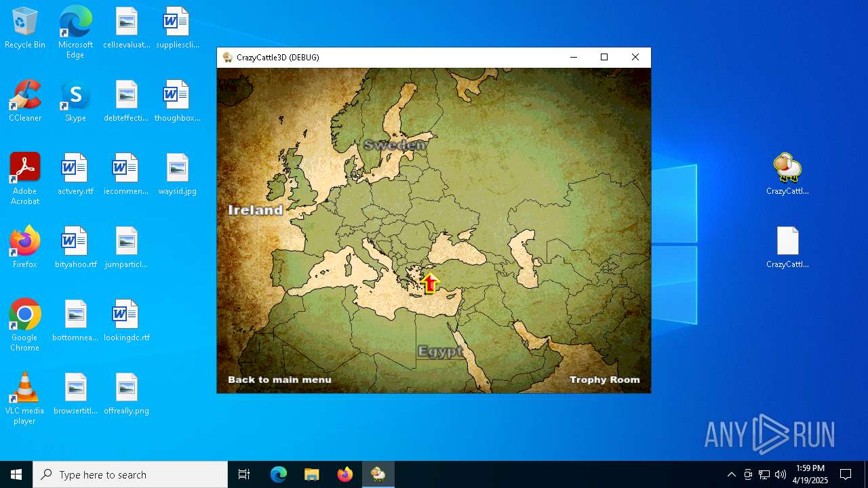The image size is (868, 488).
Task: Open the network status tray icon
Action: pyautogui.click(x=764, y=474)
